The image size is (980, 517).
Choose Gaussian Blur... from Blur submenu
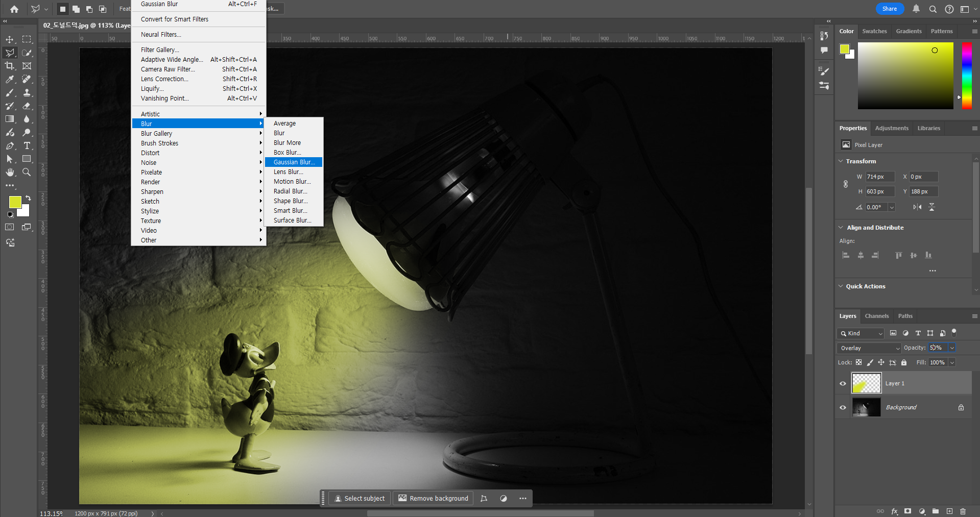click(x=294, y=162)
